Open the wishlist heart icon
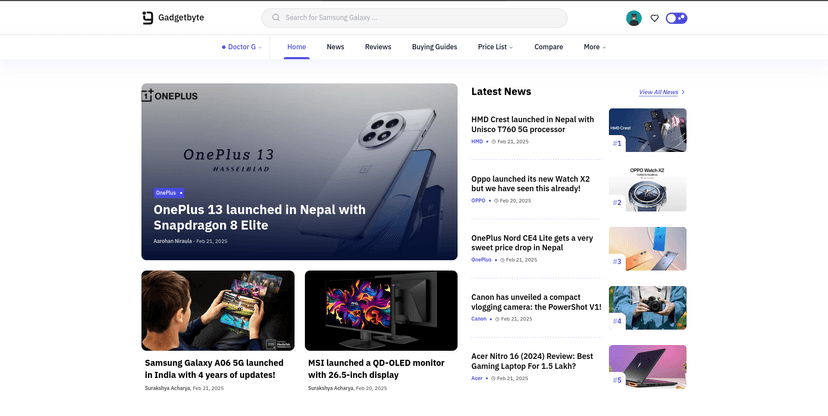 655,18
